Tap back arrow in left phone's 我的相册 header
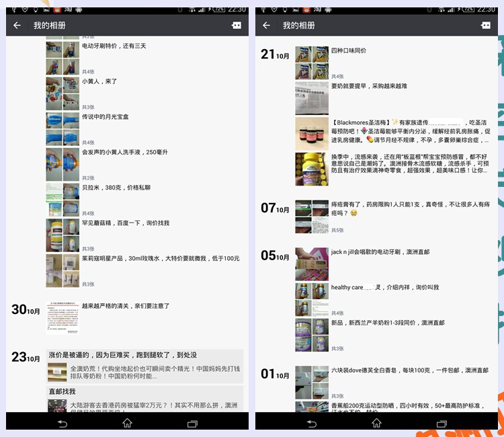Screen dimensions: 504x437 17,26
